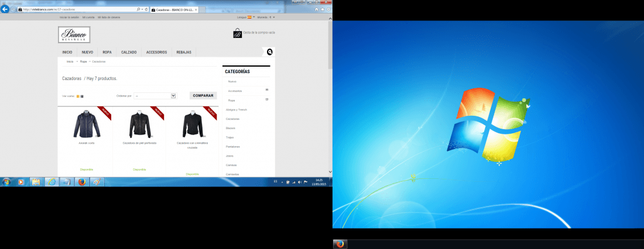Click the volume speaker tray icon
644x249 pixels.
click(299, 182)
